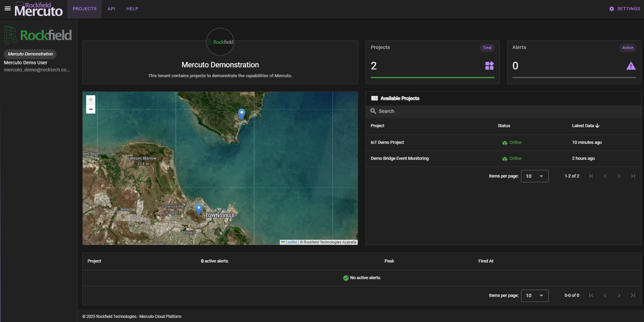This screenshot has height=322, width=644.
Task: Click alerts table Project column header
Action: pyautogui.click(x=94, y=261)
